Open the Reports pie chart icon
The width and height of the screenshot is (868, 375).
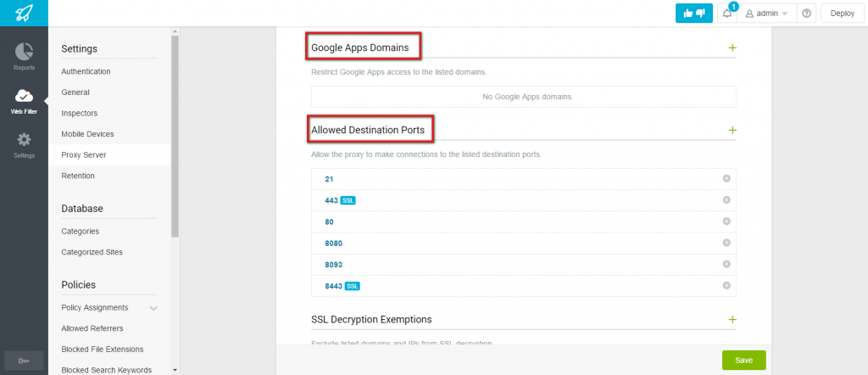[24, 52]
